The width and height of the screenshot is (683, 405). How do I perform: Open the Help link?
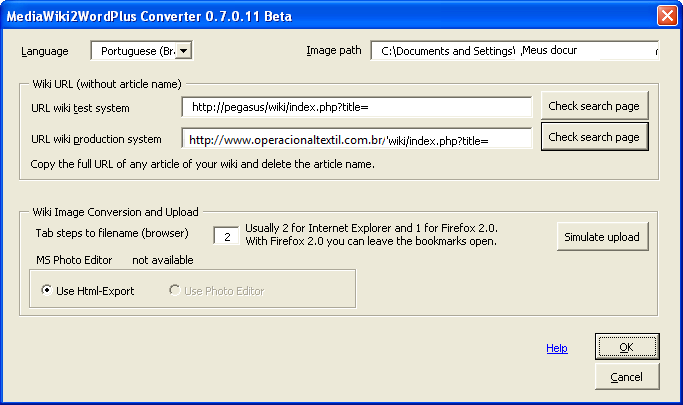point(557,348)
